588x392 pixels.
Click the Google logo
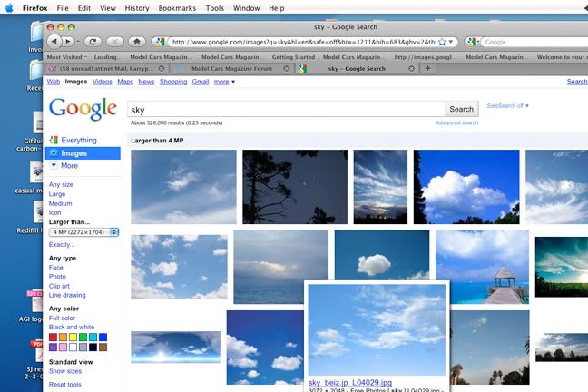pyautogui.click(x=83, y=109)
